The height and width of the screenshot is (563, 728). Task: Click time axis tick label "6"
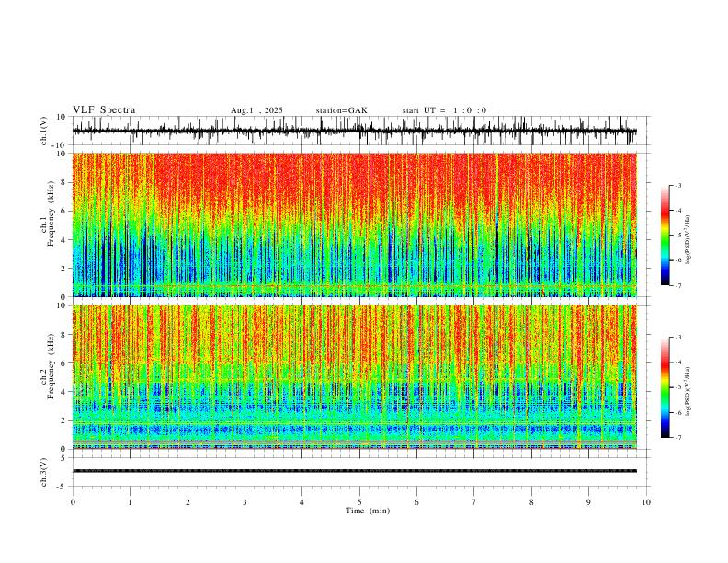(417, 502)
